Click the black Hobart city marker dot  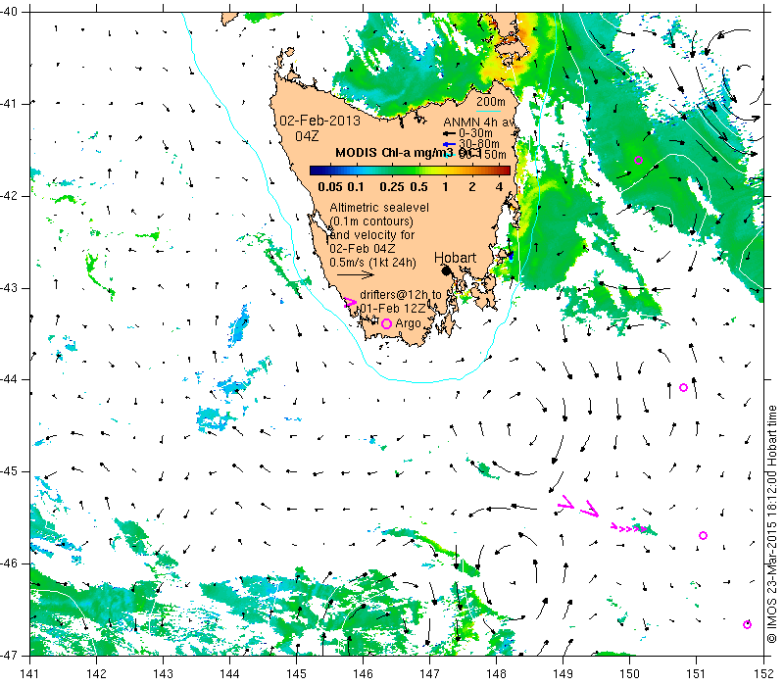pos(447,270)
